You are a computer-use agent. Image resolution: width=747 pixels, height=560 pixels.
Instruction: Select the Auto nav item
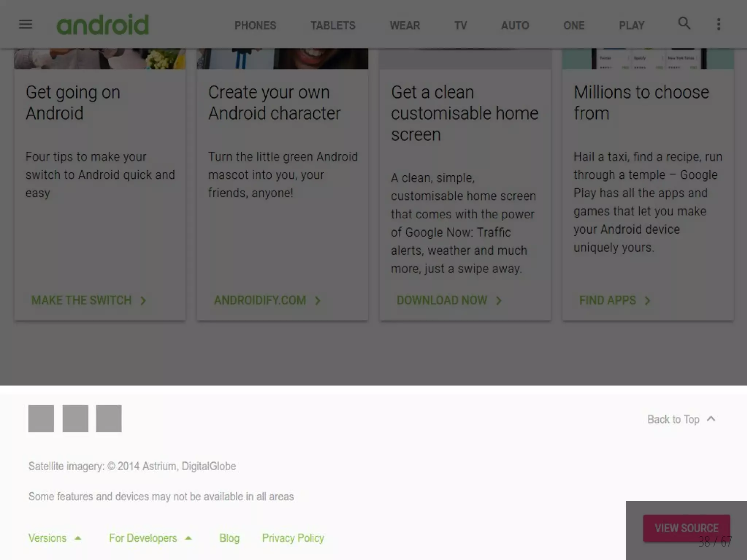coord(515,26)
